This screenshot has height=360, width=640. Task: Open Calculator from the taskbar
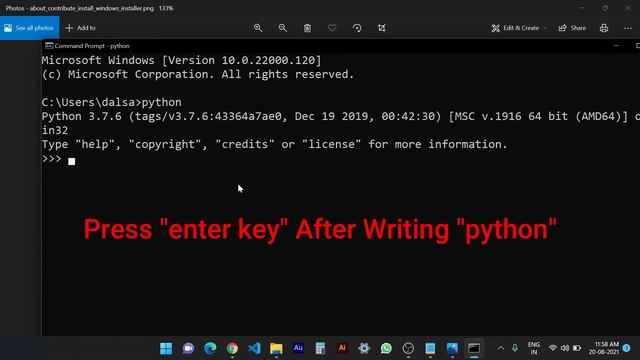pos(320,348)
